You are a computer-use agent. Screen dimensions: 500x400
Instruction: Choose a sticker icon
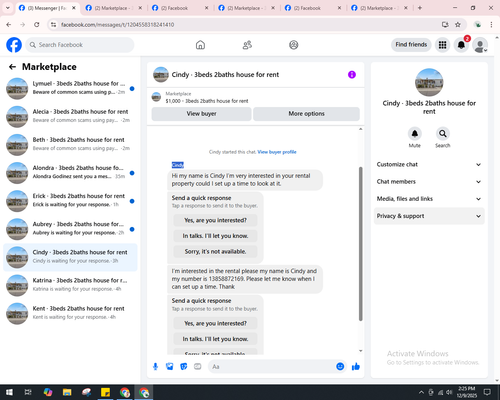[184, 367]
